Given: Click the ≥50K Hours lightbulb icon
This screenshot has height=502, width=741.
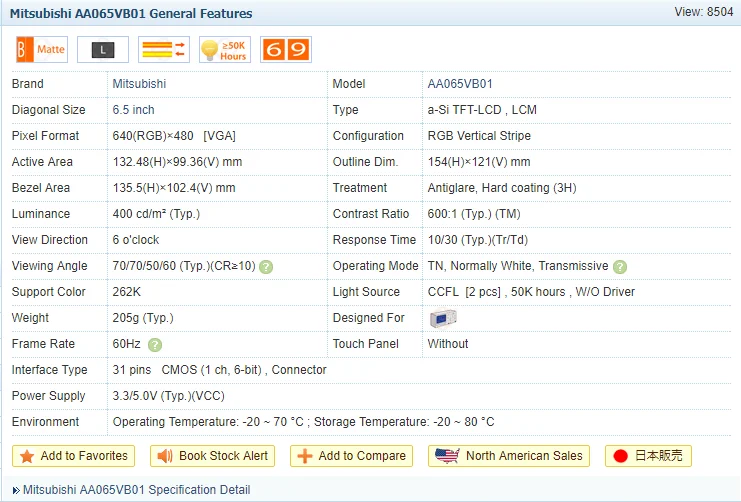Looking at the screenshot, I should (225, 49).
